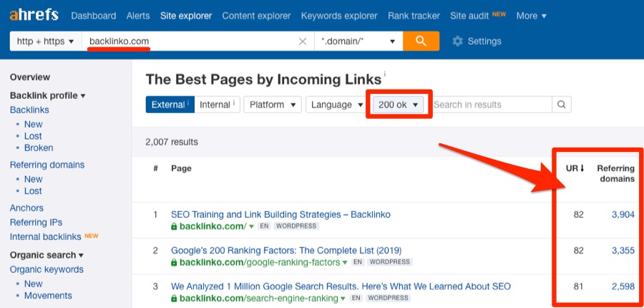This screenshot has width=644, height=308.
Task: Open dropdown arrow next to search-engine-ranking URL
Action: click(x=341, y=298)
